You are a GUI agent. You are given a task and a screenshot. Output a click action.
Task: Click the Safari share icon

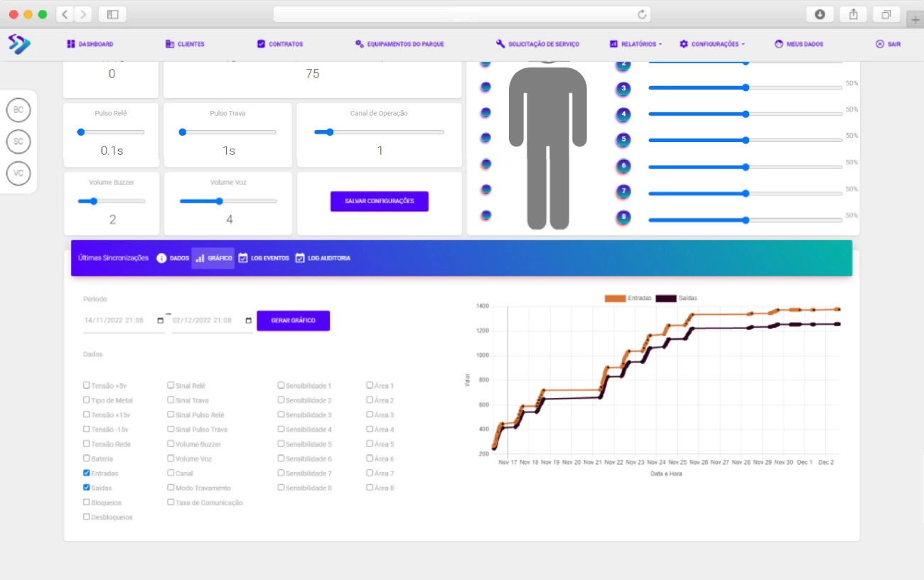pos(853,14)
